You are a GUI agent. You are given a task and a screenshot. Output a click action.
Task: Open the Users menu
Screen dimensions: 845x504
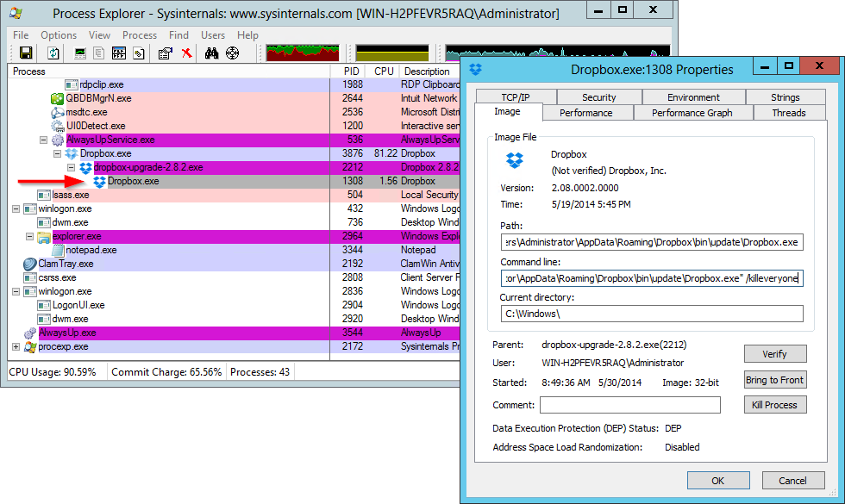[213, 35]
